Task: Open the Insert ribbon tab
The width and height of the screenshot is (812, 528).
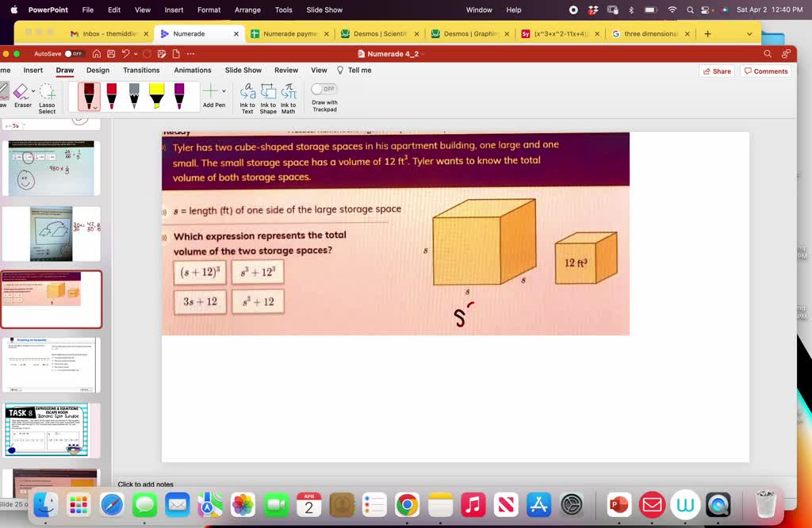Action: (33, 71)
